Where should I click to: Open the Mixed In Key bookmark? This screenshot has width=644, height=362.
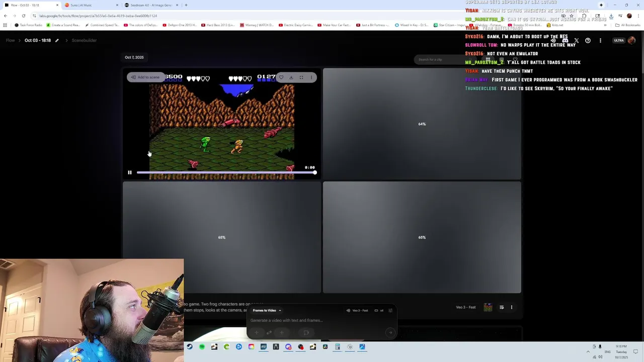412,25
